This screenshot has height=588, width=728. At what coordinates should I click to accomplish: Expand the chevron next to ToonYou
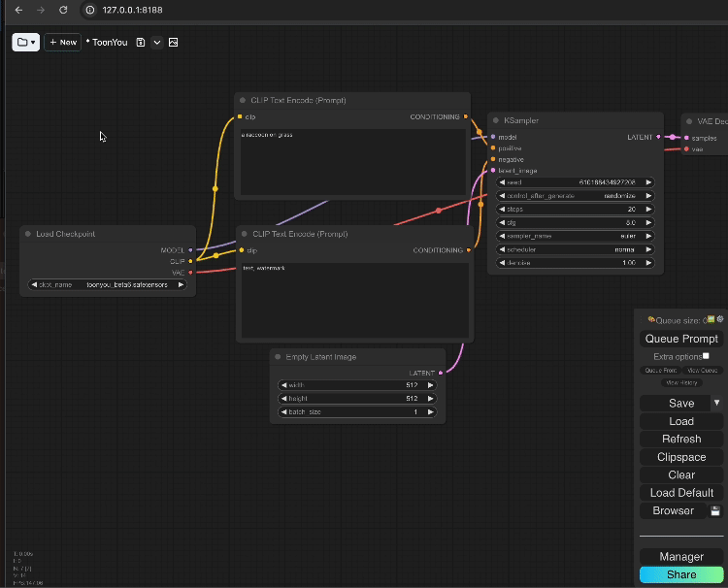coord(156,43)
